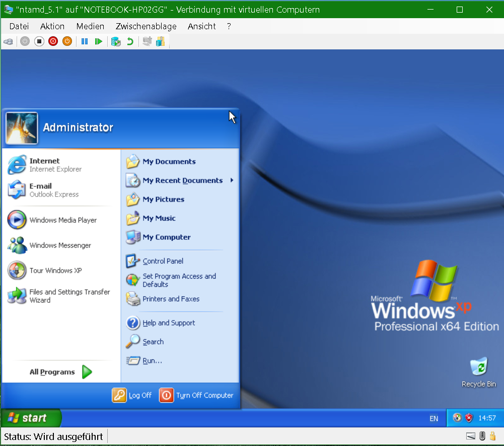Open My Music folder
The width and height of the screenshot is (504, 446).
point(180,218)
